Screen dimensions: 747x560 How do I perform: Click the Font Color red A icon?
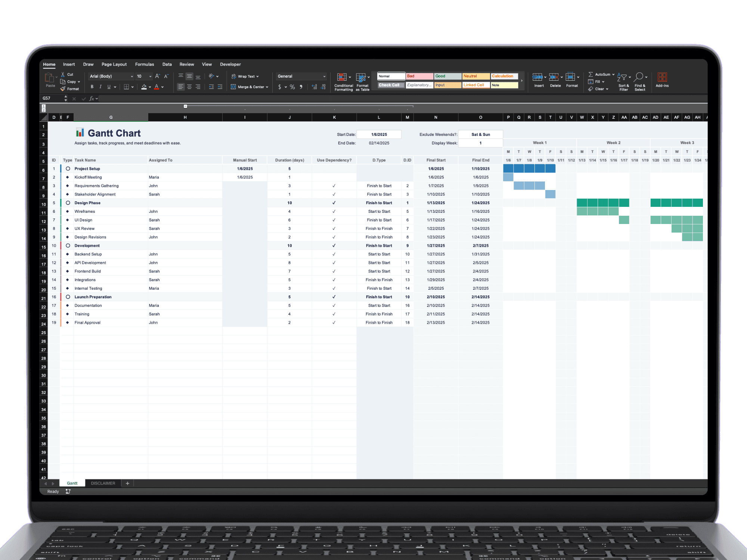click(156, 87)
